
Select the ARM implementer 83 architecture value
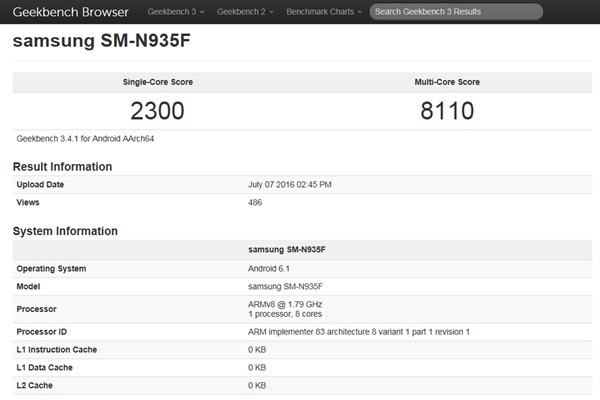click(359, 332)
